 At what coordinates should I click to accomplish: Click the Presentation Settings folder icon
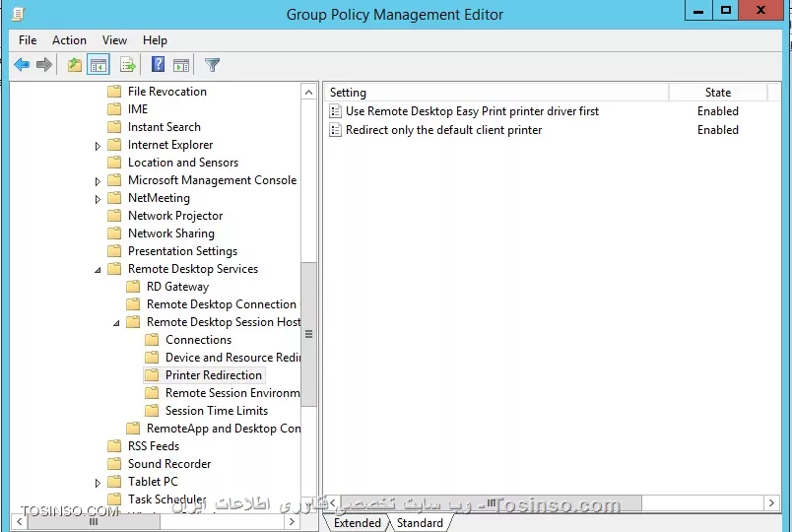click(114, 251)
